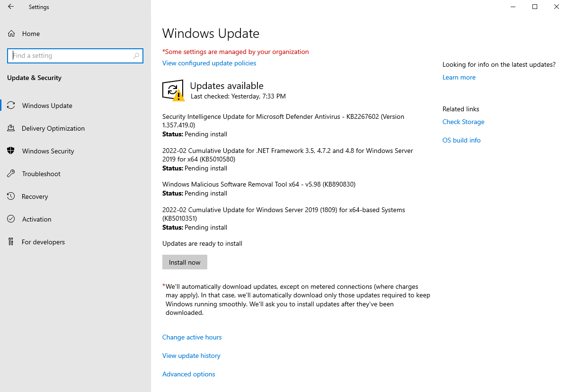Viewport: 567px width, 392px height.
Task: Open View configured update policies link
Action: pos(209,63)
